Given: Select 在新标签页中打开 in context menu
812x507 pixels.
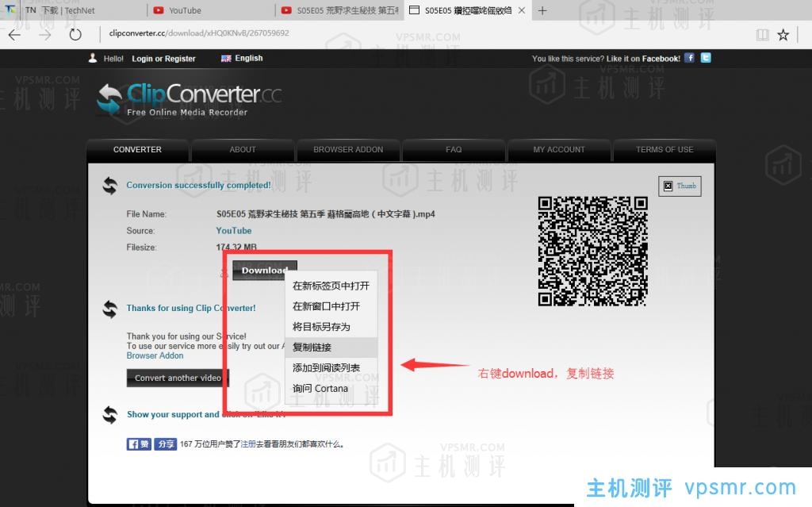Looking at the screenshot, I should point(331,286).
